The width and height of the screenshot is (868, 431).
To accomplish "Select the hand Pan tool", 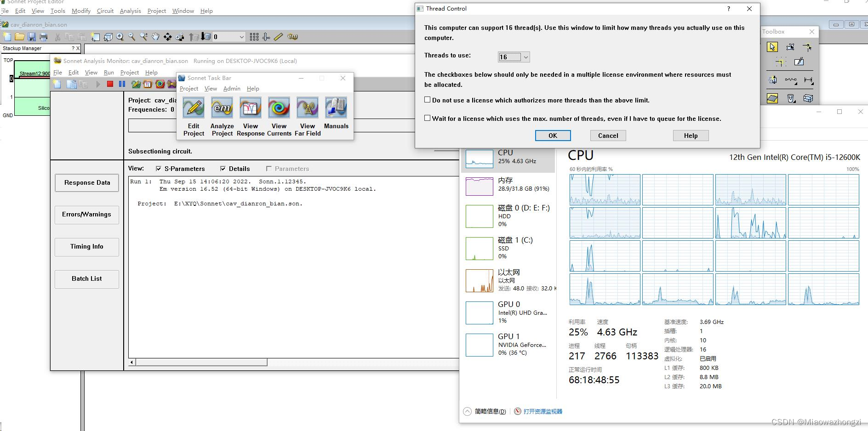I will (156, 37).
